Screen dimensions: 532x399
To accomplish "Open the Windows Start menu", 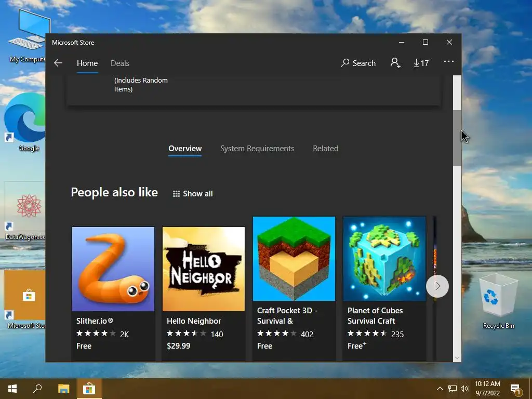I will point(12,389).
